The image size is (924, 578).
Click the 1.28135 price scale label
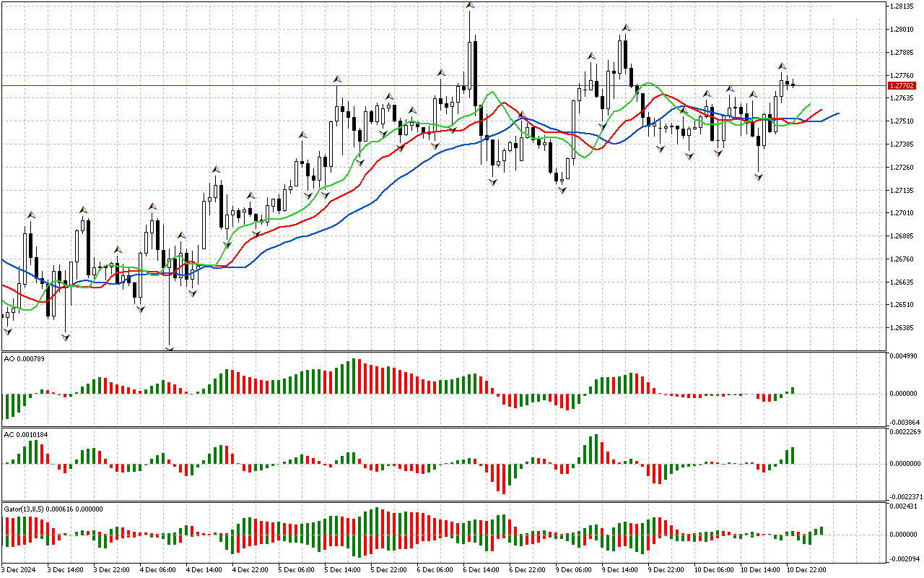point(902,6)
